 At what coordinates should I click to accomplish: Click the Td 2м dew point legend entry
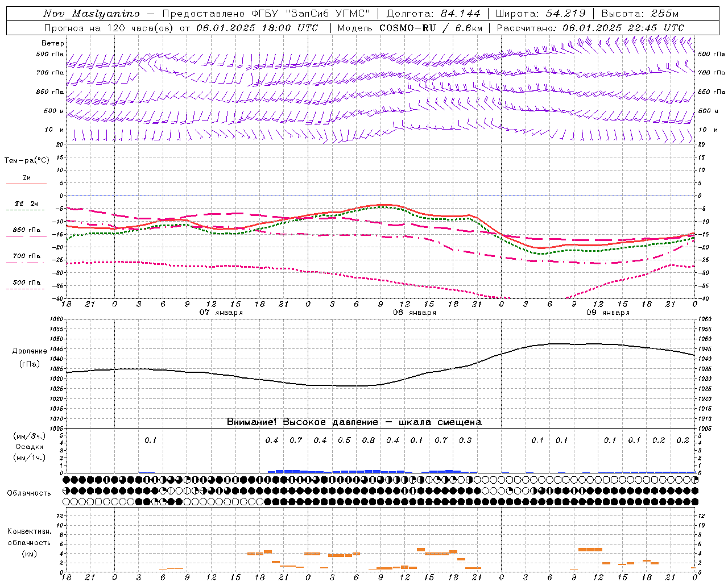pyautogui.click(x=26, y=203)
